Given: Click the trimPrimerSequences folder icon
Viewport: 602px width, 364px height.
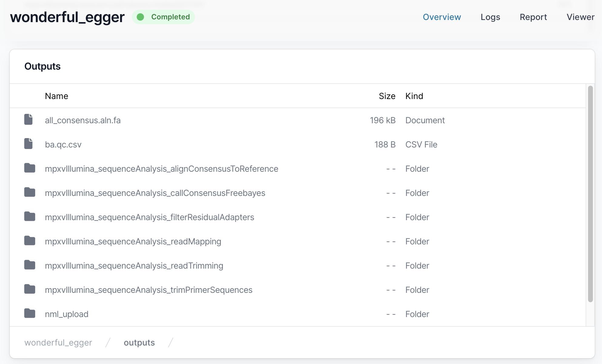Looking at the screenshot, I should click(x=30, y=289).
